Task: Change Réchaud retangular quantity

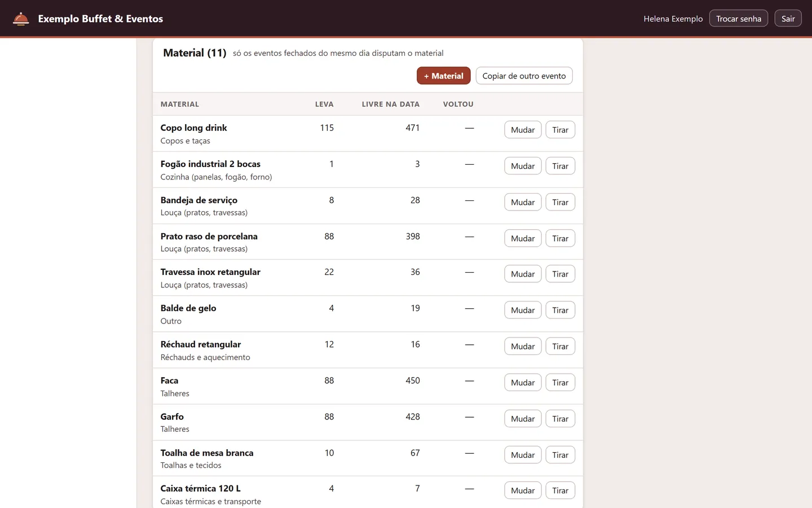Action: coord(523,346)
